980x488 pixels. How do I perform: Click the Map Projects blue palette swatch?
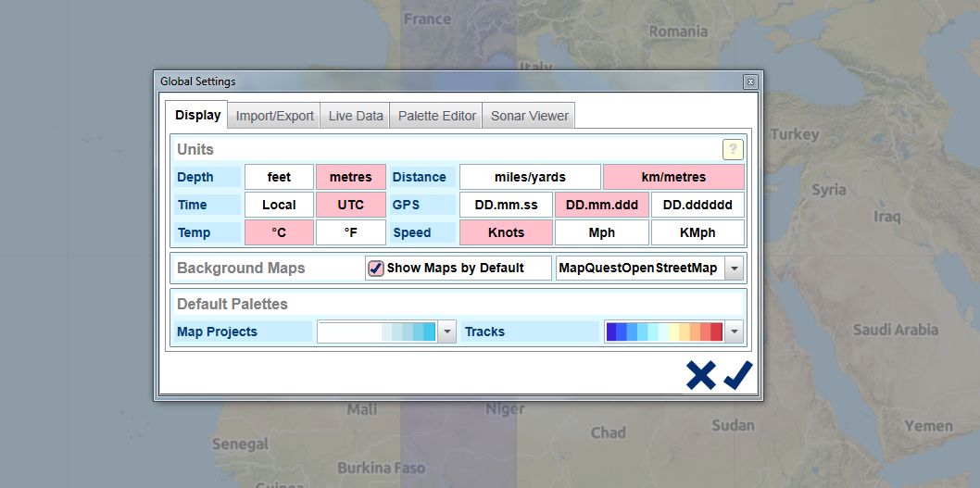(x=377, y=332)
